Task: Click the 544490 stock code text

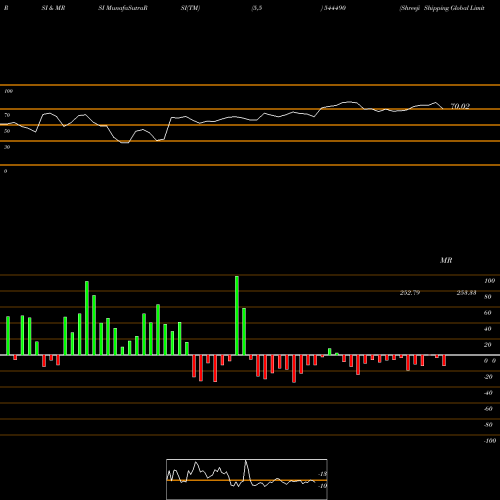Action: 334,8
